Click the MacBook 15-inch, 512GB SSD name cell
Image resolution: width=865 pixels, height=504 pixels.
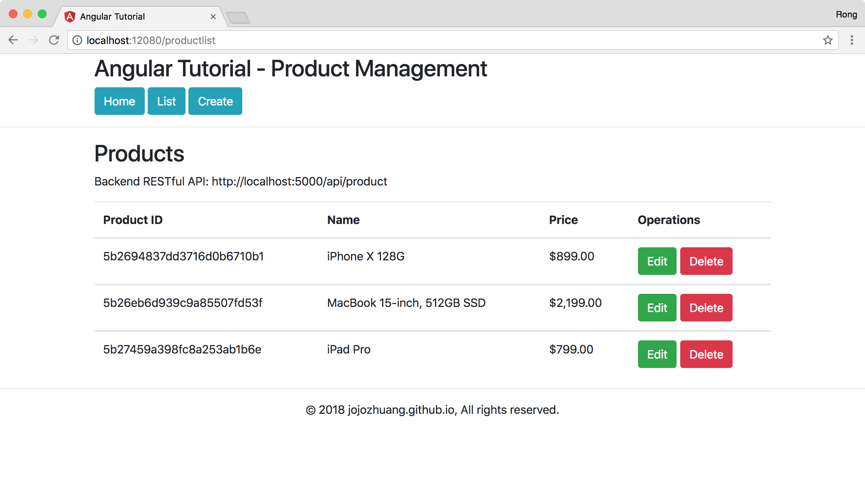[406, 303]
